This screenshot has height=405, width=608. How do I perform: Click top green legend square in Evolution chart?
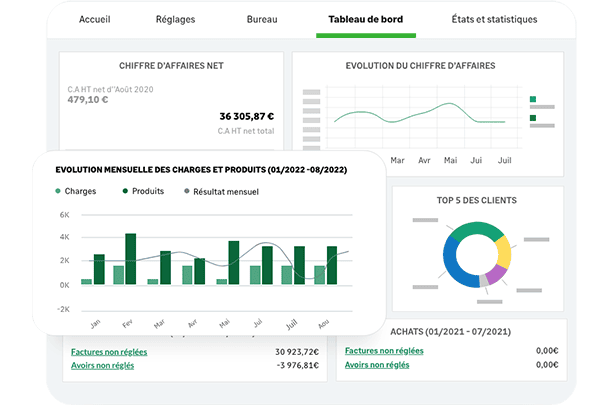tap(533, 100)
